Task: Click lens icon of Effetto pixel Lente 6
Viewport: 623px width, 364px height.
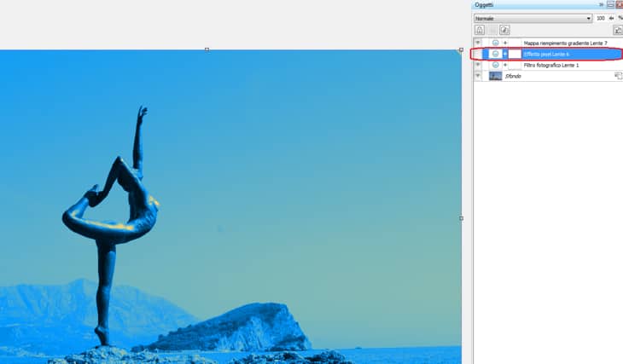Action: click(496, 54)
